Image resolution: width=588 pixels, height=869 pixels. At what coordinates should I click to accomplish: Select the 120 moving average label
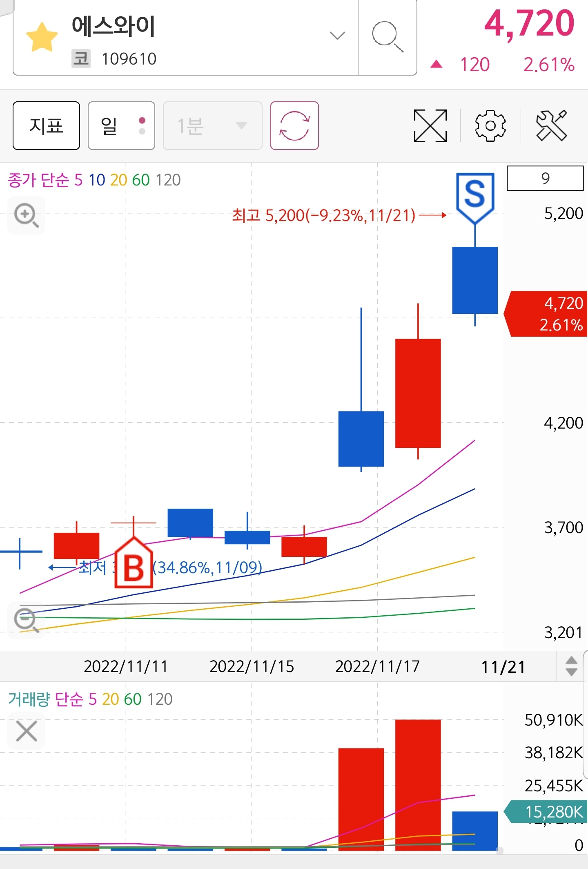168,180
